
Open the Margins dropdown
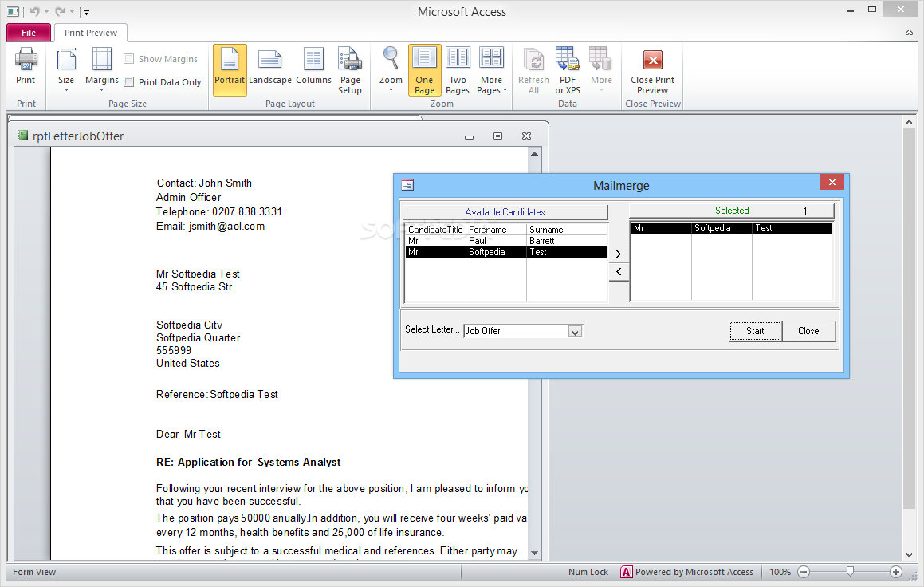101,69
